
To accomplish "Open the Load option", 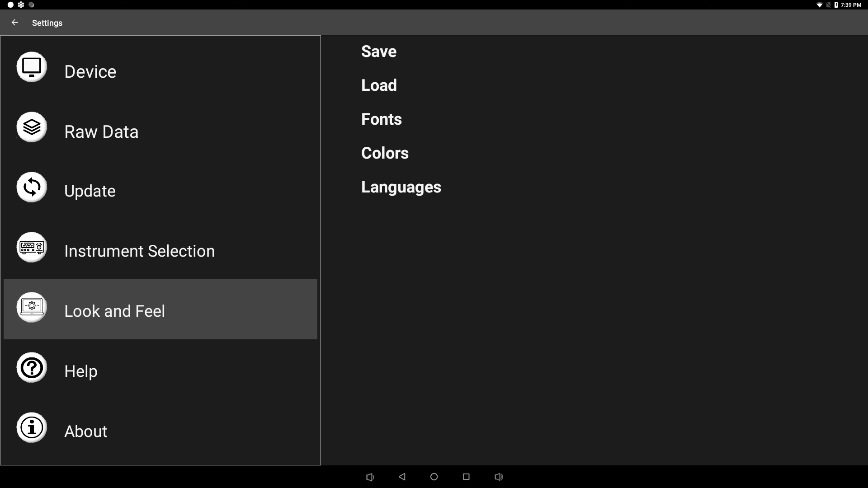I will 379,85.
